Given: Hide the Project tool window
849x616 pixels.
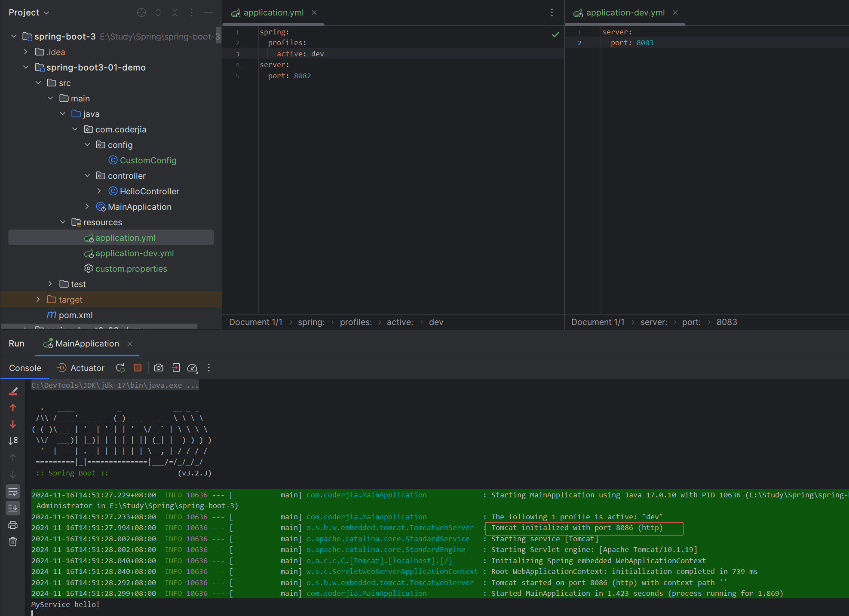Looking at the screenshot, I should coord(208,12).
